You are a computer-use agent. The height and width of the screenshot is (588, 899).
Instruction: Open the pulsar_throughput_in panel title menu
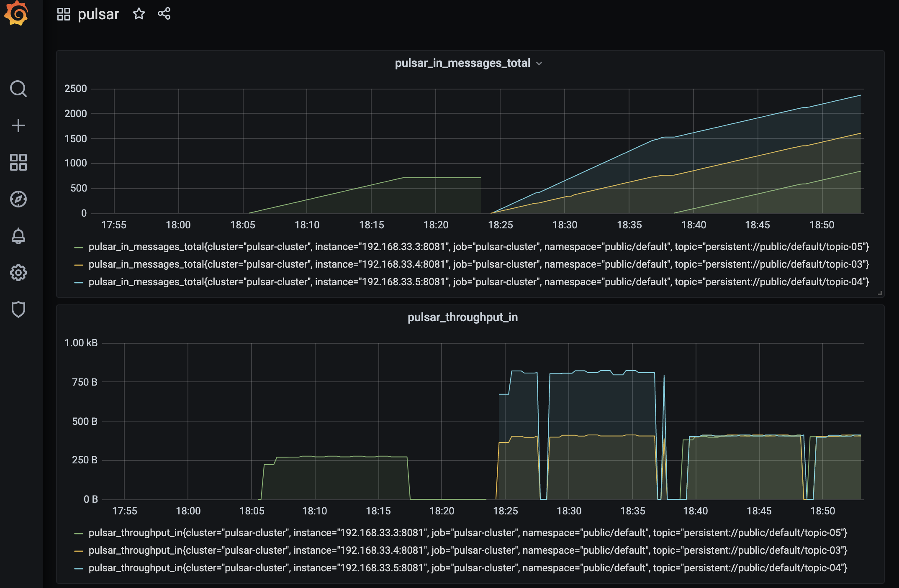tap(462, 317)
